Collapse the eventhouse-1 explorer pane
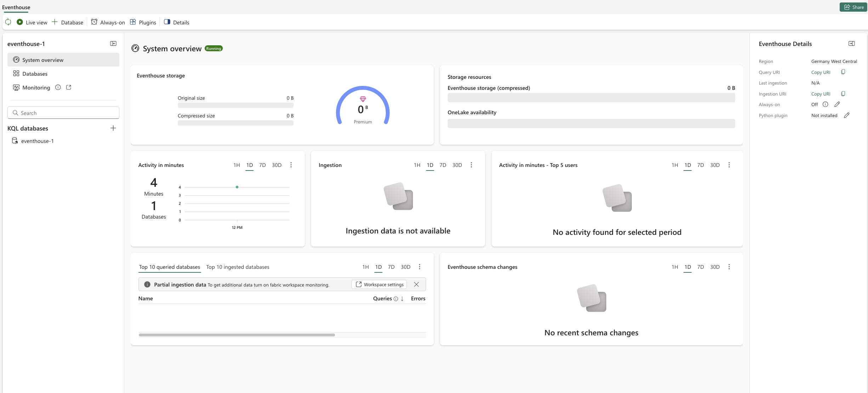The height and width of the screenshot is (393, 868). (x=113, y=44)
